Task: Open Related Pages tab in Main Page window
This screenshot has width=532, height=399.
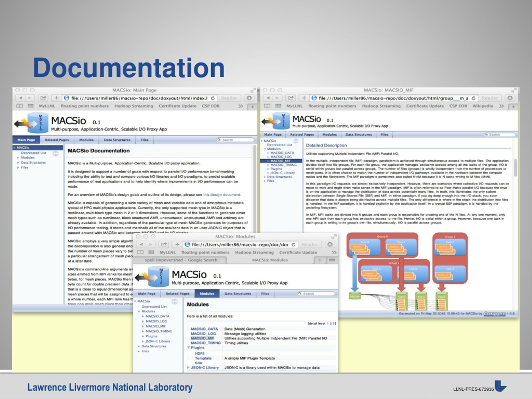Action: (57, 140)
